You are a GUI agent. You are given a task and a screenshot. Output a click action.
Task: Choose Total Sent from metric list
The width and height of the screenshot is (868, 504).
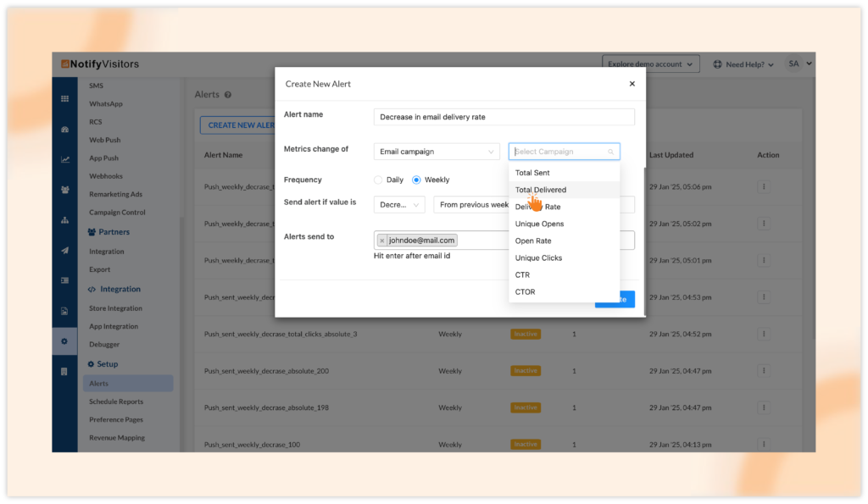[x=564, y=173]
